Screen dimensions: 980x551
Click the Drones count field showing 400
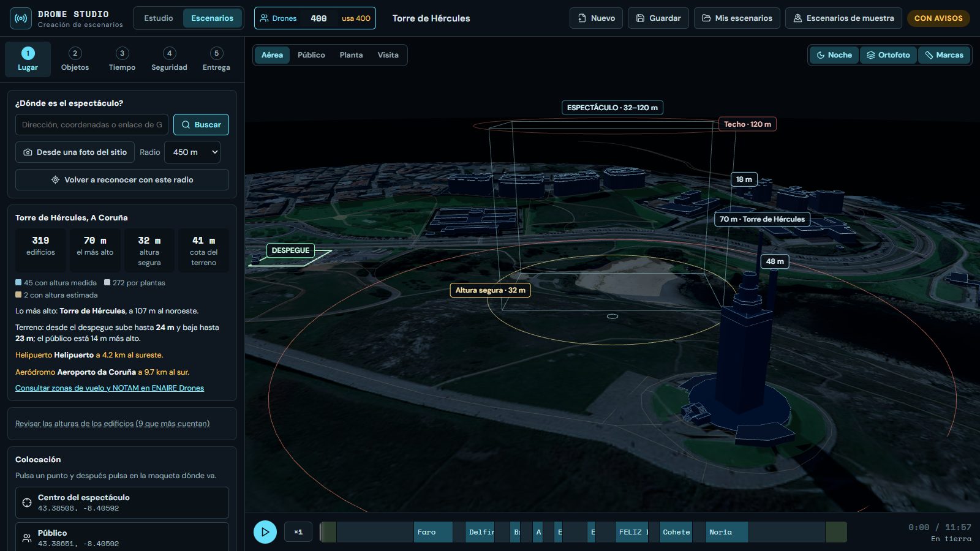click(318, 18)
